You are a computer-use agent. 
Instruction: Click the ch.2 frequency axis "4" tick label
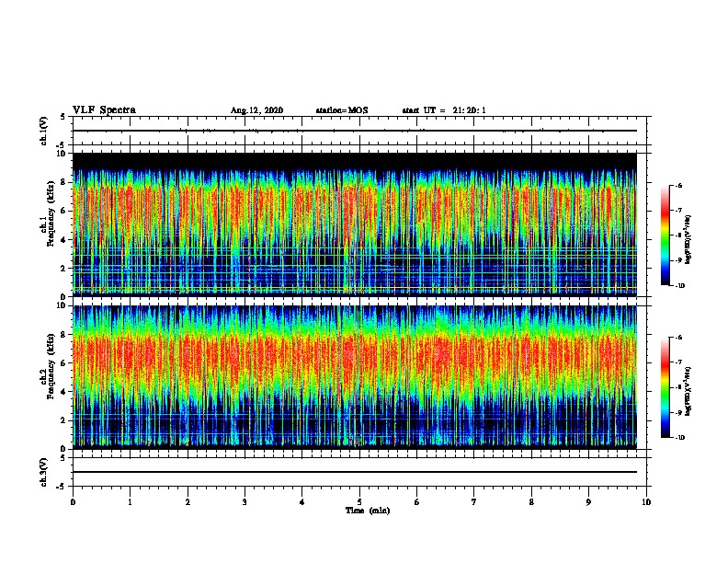tap(63, 392)
